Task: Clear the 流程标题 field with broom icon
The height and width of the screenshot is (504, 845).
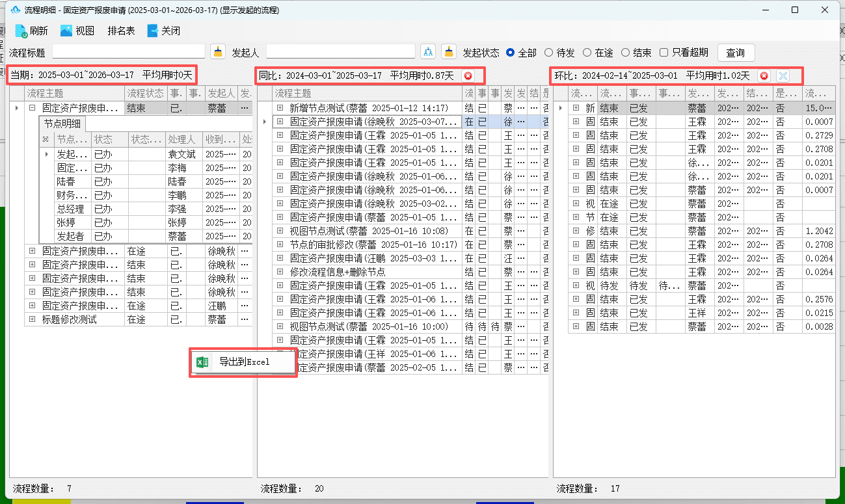Action: [x=218, y=52]
